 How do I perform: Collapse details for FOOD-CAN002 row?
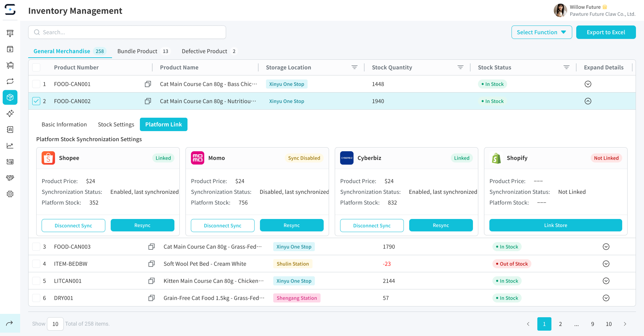click(588, 101)
